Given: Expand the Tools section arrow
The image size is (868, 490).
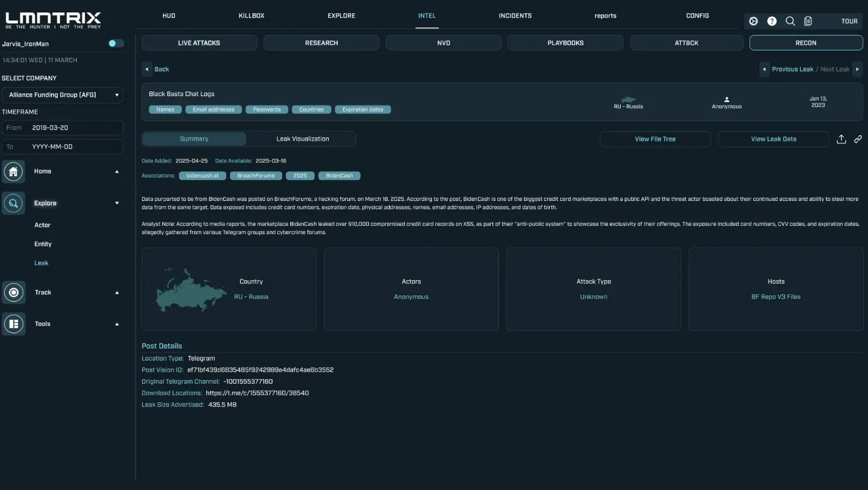Looking at the screenshot, I should 117,324.
